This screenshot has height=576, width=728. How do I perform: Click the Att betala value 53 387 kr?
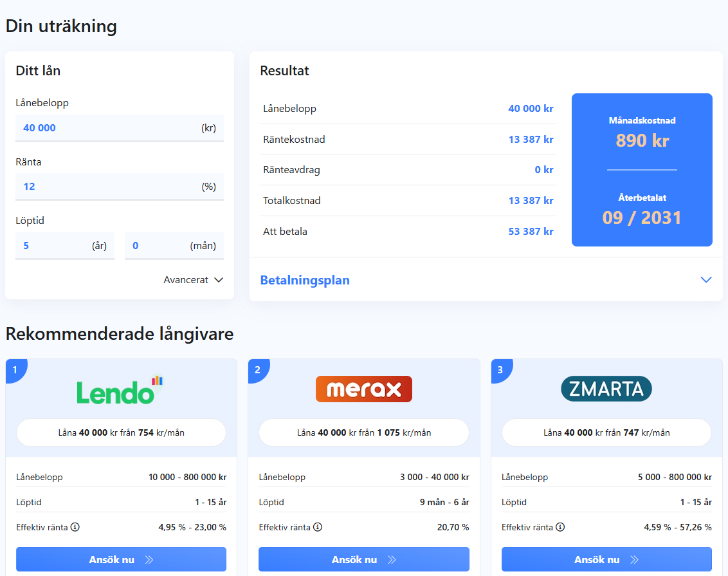point(531,231)
